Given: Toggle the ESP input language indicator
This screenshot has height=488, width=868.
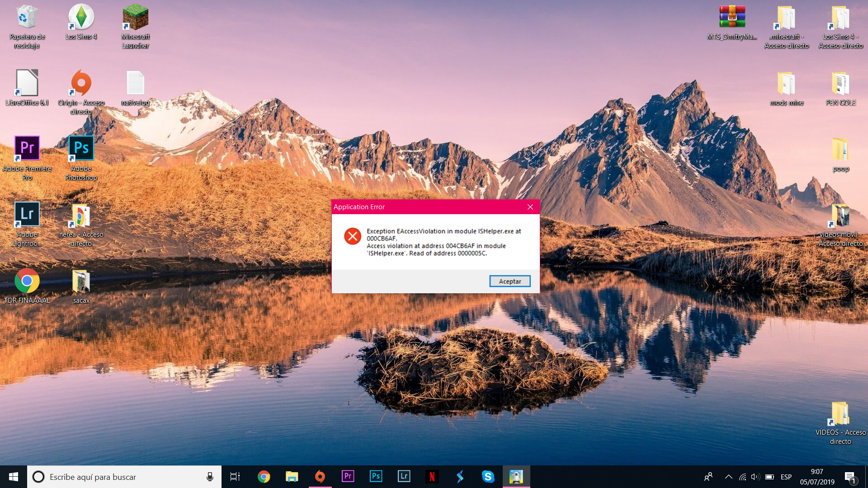Looking at the screenshot, I should click(786, 477).
